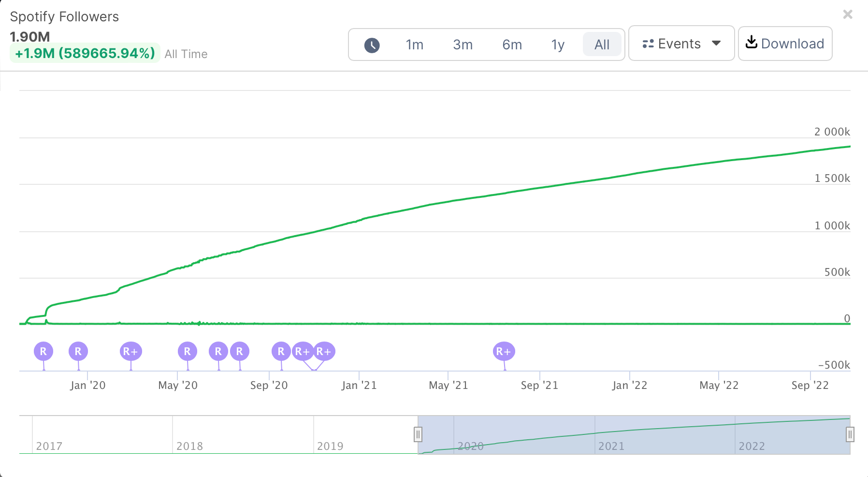Viewport: 868px width, 477px height.
Task: Select the 3m time range
Action: point(463,45)
